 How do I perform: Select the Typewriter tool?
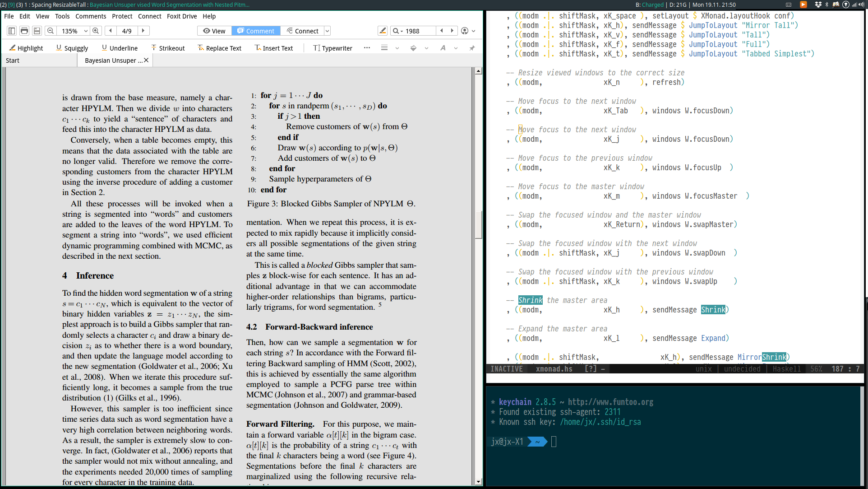(332, 48)
